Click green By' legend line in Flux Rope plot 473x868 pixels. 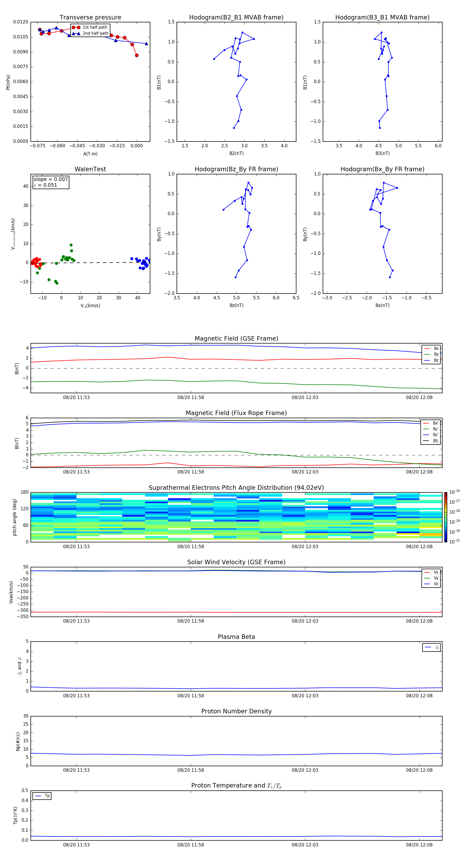tap(426, 429)
